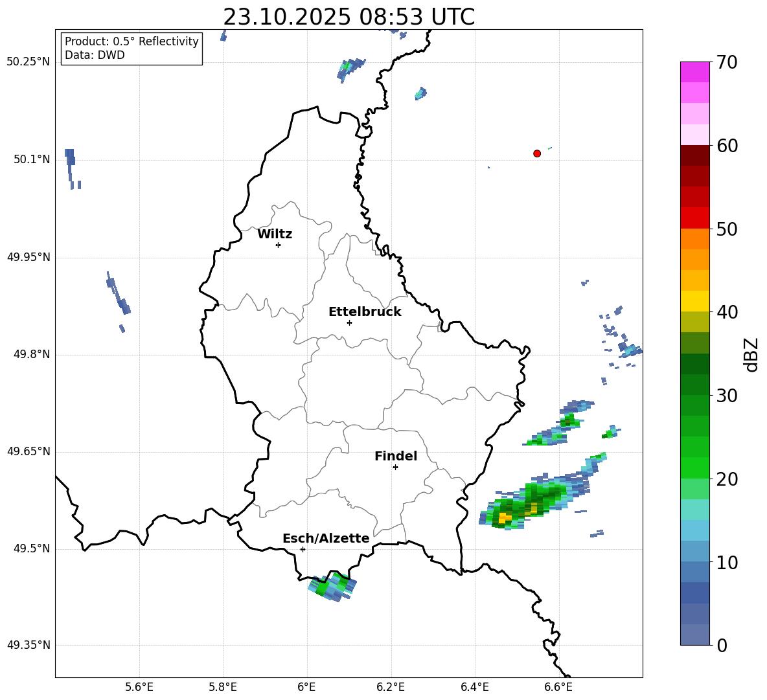Click the Ettelbruck location cross marker
The width and height of the screenshot is (767, 700).
349,322
